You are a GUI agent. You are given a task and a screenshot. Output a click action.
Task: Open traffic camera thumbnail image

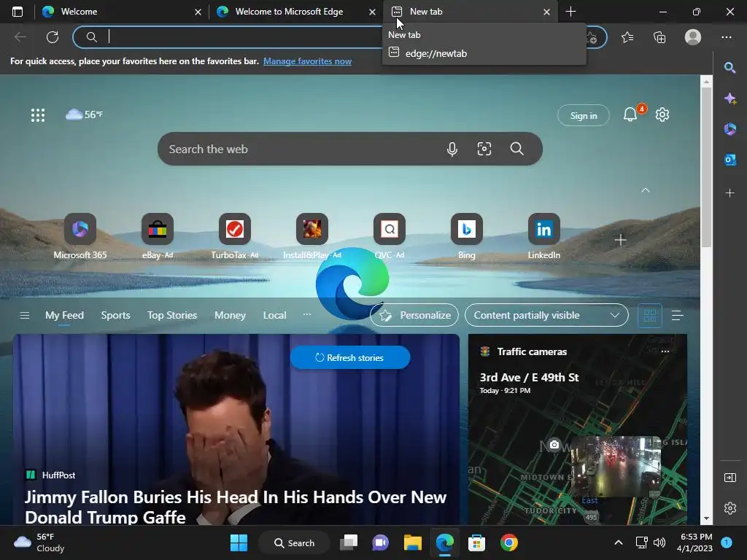(616, 467)
